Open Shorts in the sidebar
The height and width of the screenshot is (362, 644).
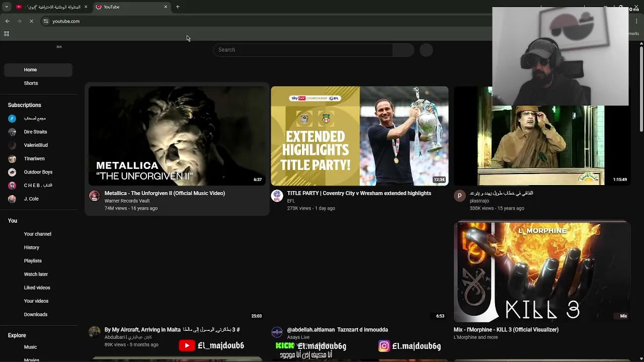coord(38,83)
